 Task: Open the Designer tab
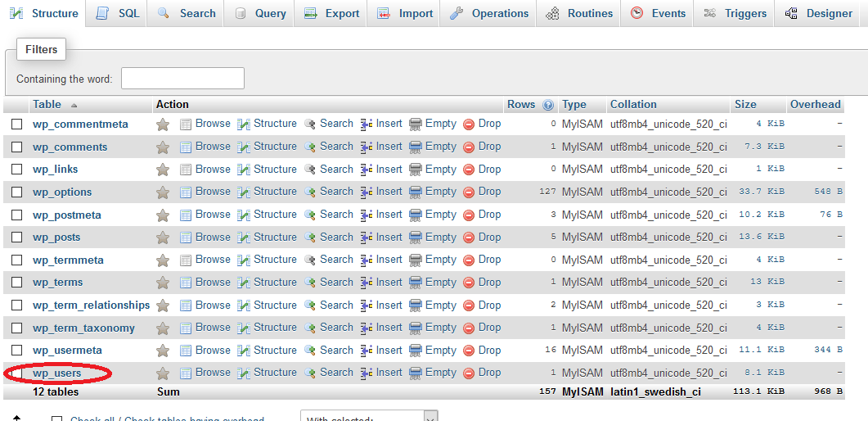818,13
